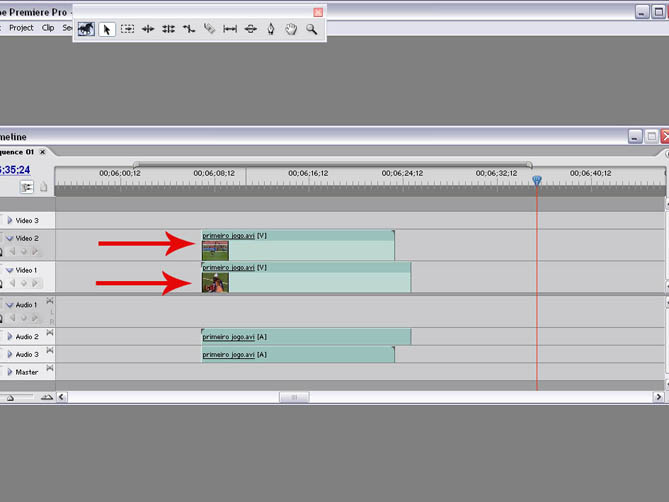Click the set marker icon beside Snap
Image resolution: width=669 pixels, height=502 pixels.
(x=43, y=186)
